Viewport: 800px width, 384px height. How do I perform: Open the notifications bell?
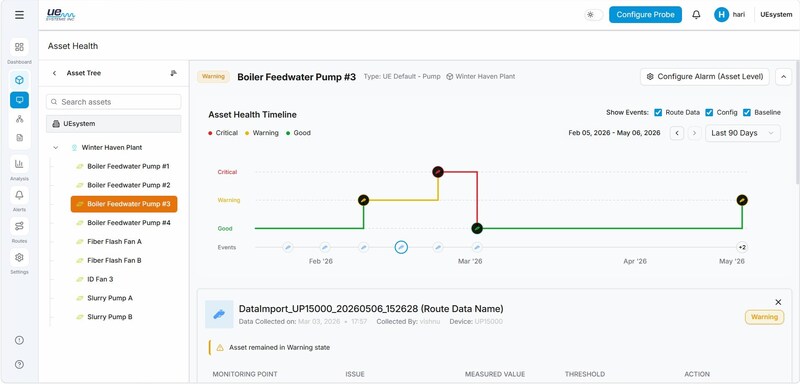click(696, 15)
